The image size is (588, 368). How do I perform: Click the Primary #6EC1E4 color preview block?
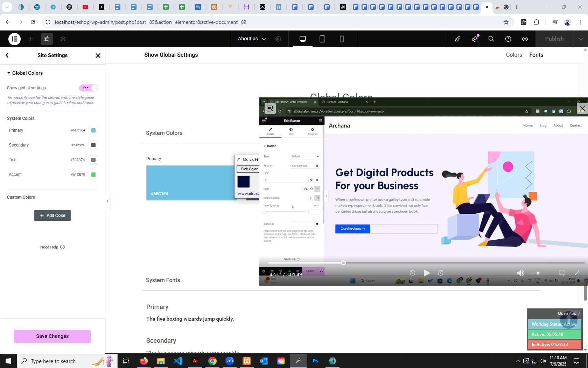191,183
